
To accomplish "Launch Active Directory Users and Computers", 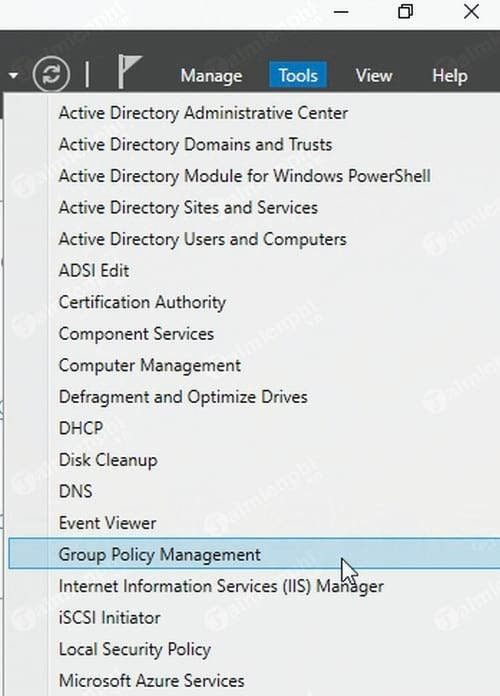I will (x=202, y=239).
